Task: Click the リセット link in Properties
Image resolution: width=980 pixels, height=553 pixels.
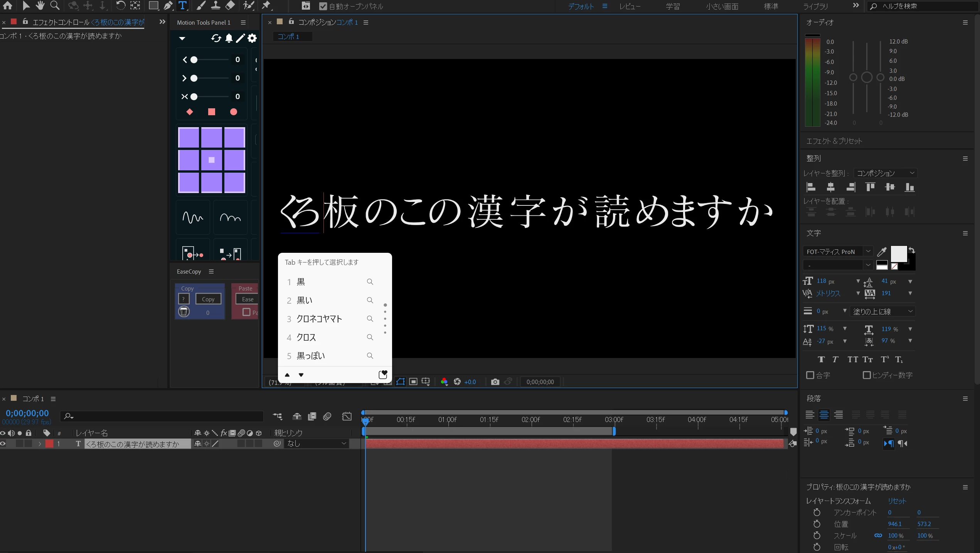Action: (897, 501)
